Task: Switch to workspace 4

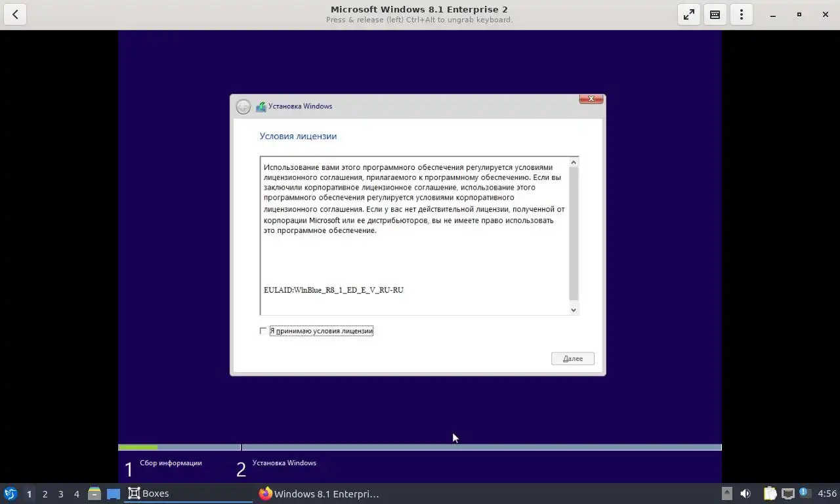Action: tap(76, 493)
